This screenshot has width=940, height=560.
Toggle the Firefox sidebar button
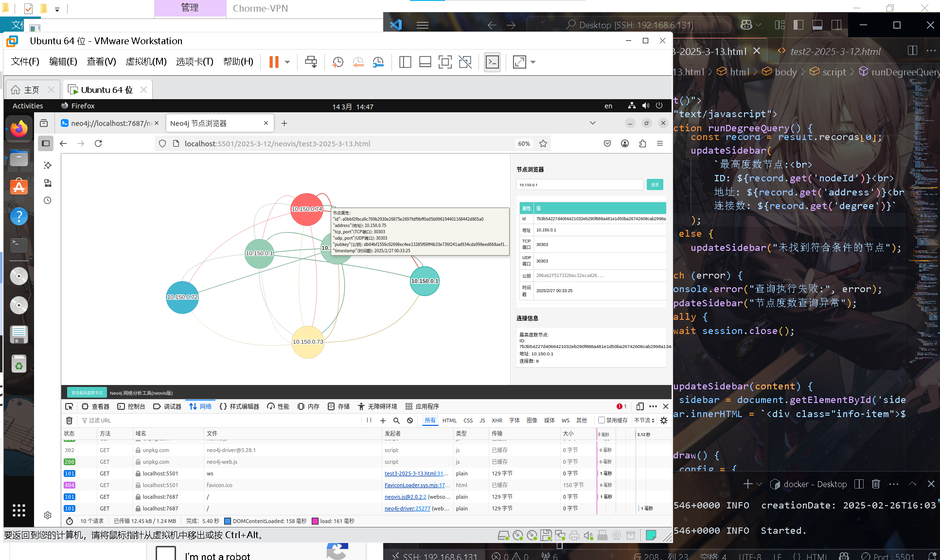tap(46, 143)
